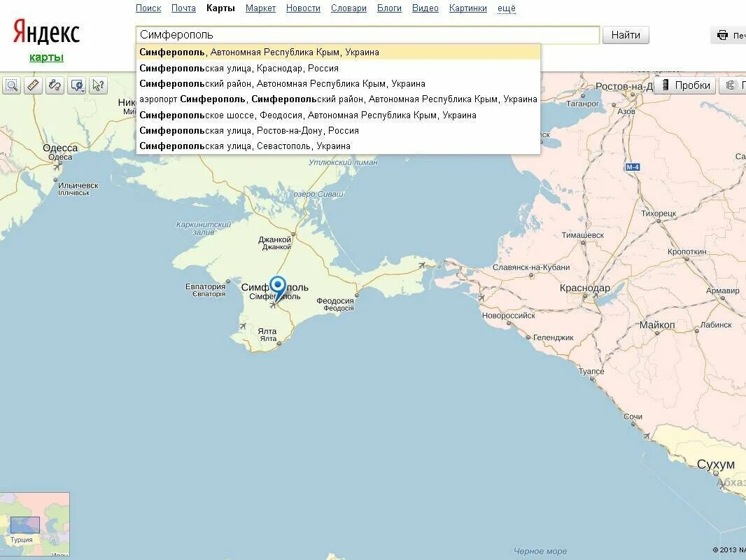Click the Евпатория city label on map
Screen dimensions: 746x560
[x=205, y=286]
